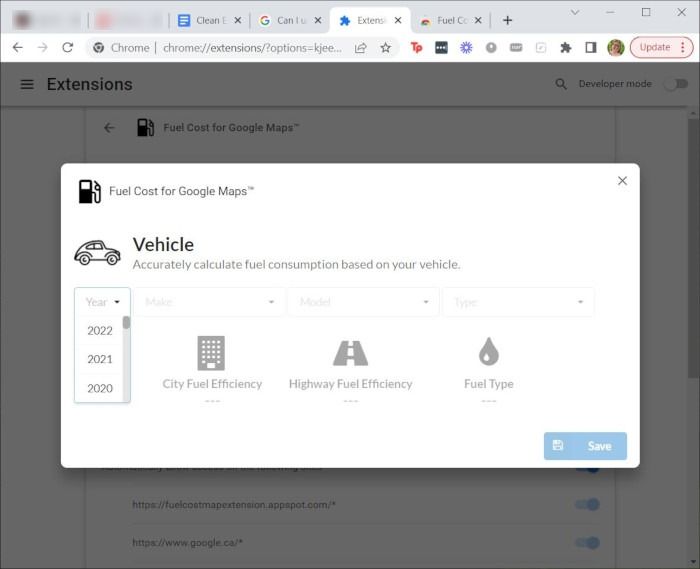This screenshot has height=569, width=700.
Task: Click the City Fuel Efficiency building icon
Action: 211,353
